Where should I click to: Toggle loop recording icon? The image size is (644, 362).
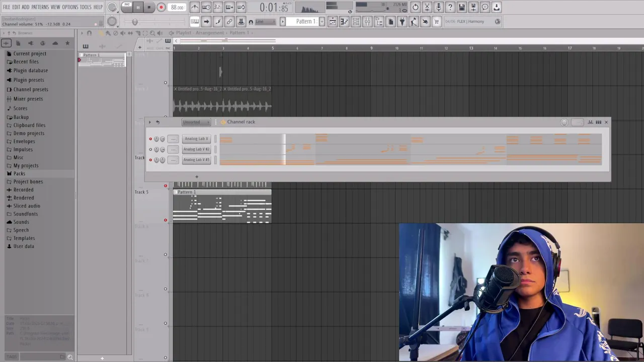coord(241,7)
